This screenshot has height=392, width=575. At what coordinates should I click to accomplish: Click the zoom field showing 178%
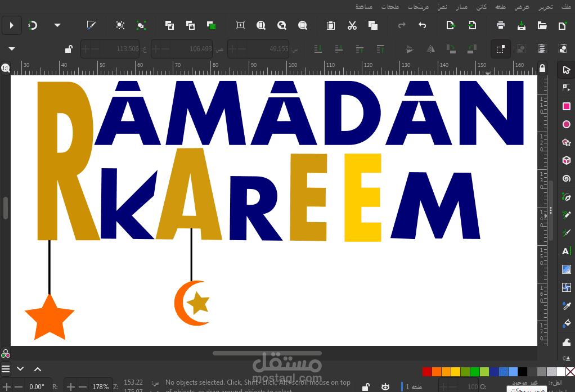pyautogui.click(x=100, y=387)
